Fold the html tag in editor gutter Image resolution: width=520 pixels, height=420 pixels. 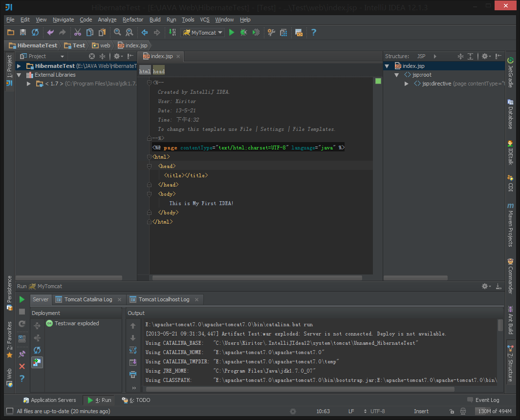point(149,157)
